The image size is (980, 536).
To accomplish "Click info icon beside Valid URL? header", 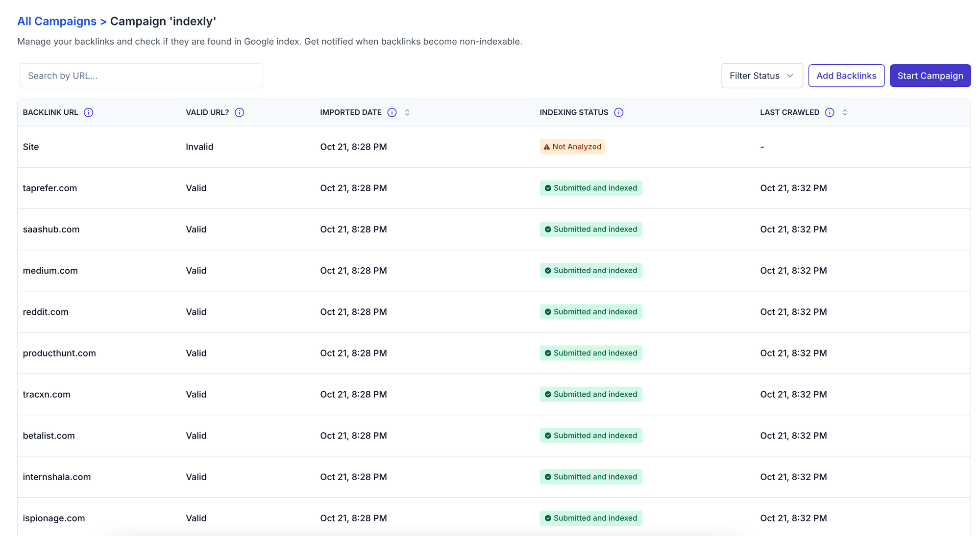I will pyautogui.click(x=239, y=112).
